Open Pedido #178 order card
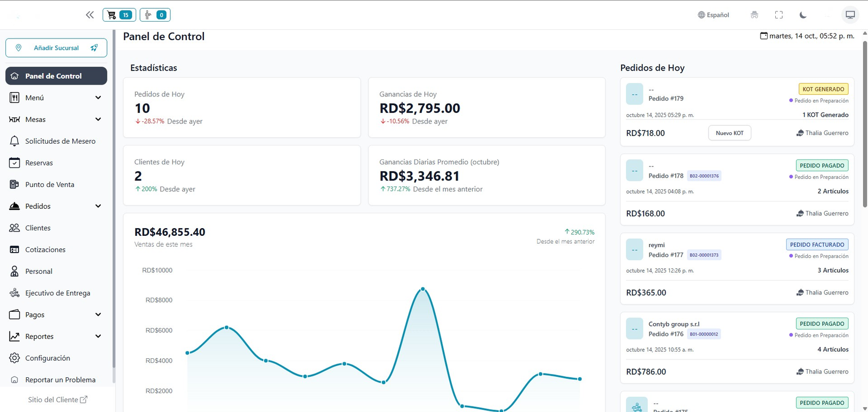Screen dimensions: 868x412 tap(737, 189)
